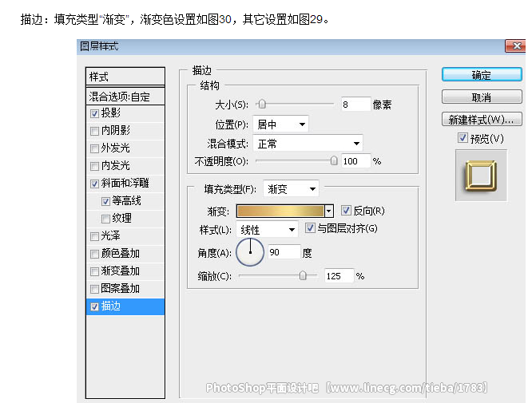The image size is (532, 403).
Task: Open the 位置 dropdown
Action: (280, 124)
